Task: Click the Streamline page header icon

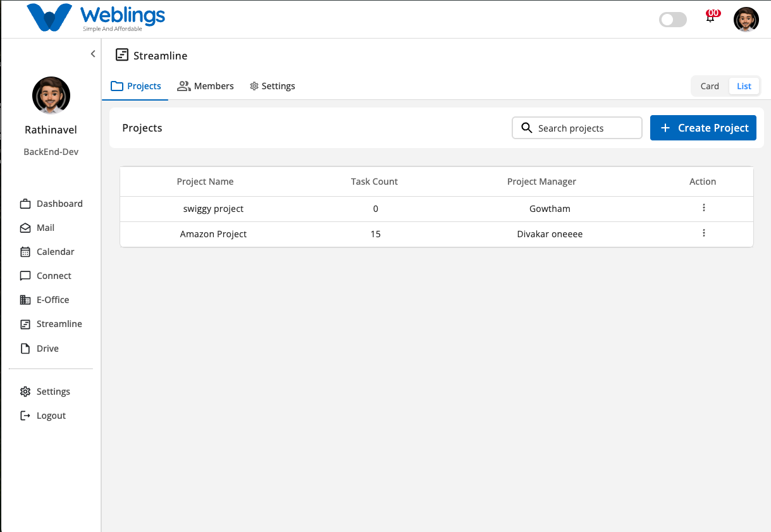Action: pyautogui.click(x=122, y=55)
